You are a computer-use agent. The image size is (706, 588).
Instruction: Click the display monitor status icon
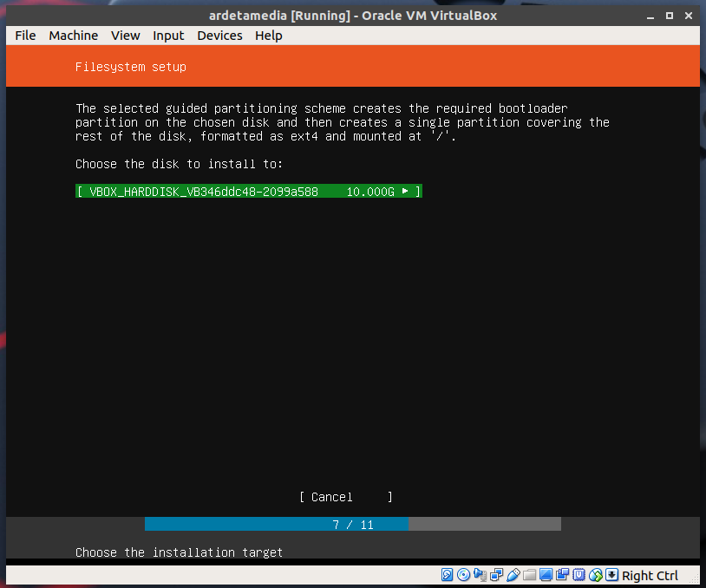pyautogui.click(x=546, y=575)
